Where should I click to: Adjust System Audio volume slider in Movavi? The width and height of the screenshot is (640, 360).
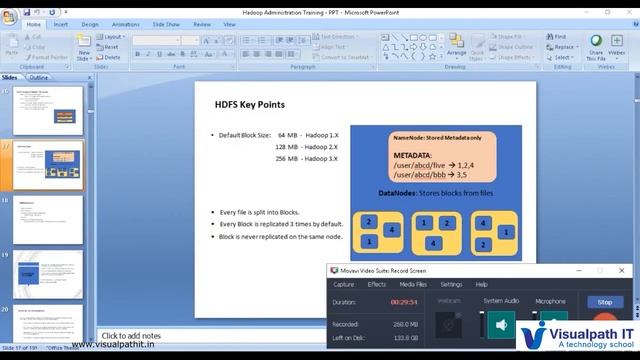click(482, 325)
